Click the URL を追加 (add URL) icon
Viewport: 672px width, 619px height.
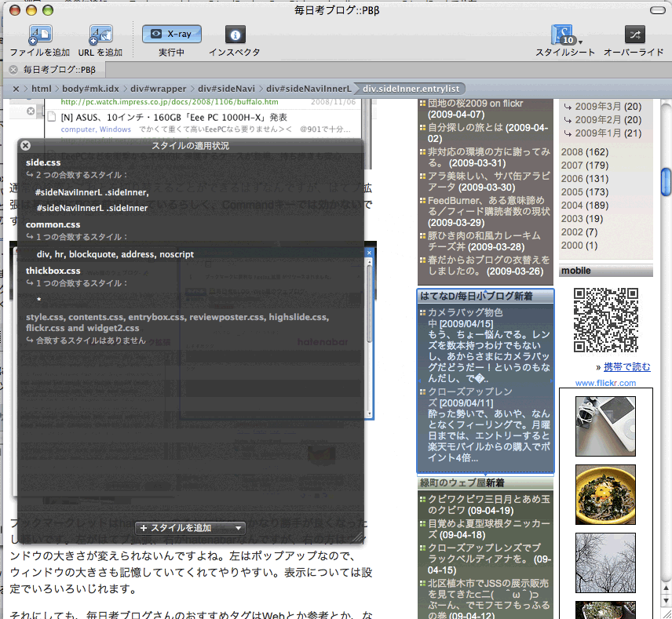point(100,35)
